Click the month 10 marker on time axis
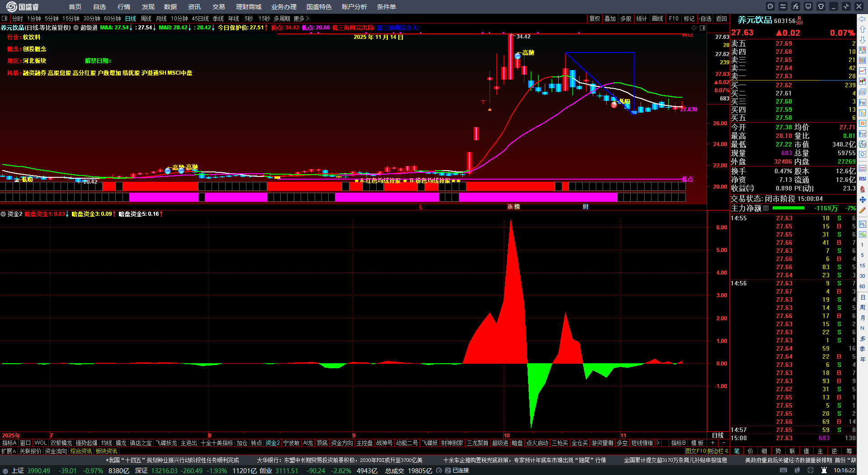This screenshot has width=868, height=475. [507, 436]
